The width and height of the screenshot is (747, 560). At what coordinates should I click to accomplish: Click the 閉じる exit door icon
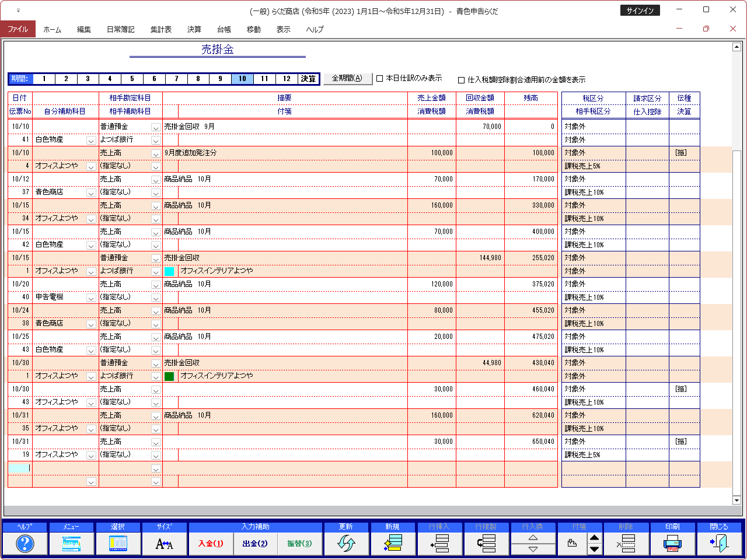click(719, 544)
